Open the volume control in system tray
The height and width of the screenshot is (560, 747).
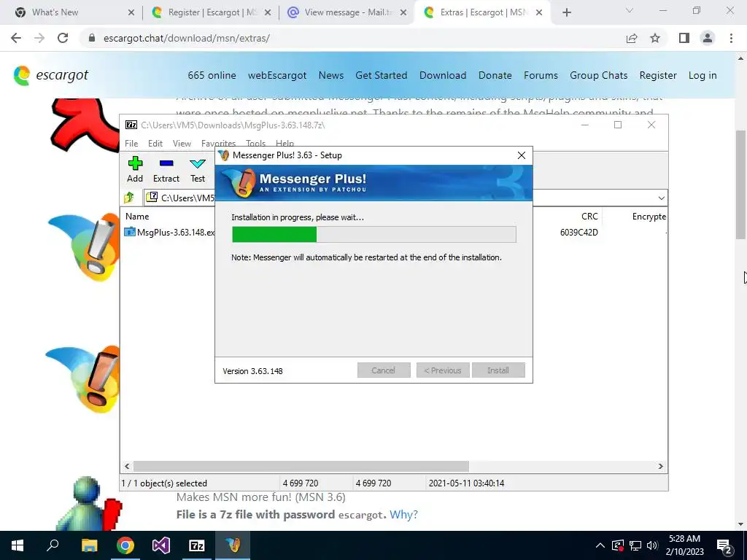(652, 545)
